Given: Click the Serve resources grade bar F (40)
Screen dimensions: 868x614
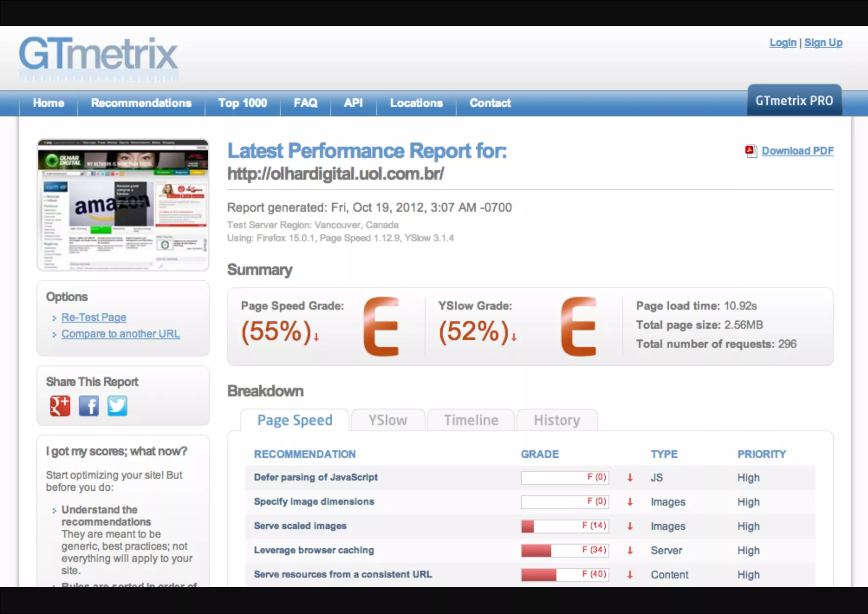Looking at the screenshot, I should 565,575.
